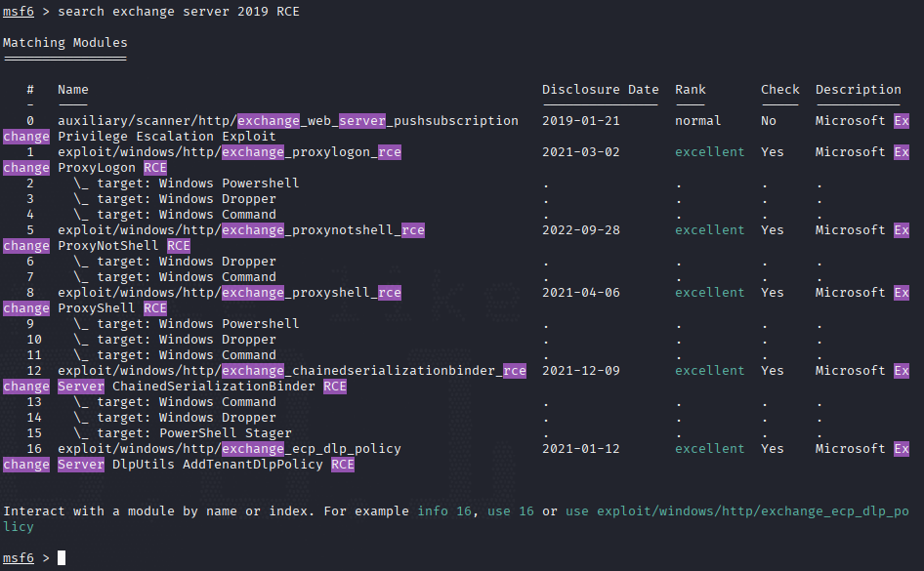Click the "ProxyLogon" description text
Image resolution: width=924 pixels, height=571 pixels.
pyautogui.click(x=97, y=168)
